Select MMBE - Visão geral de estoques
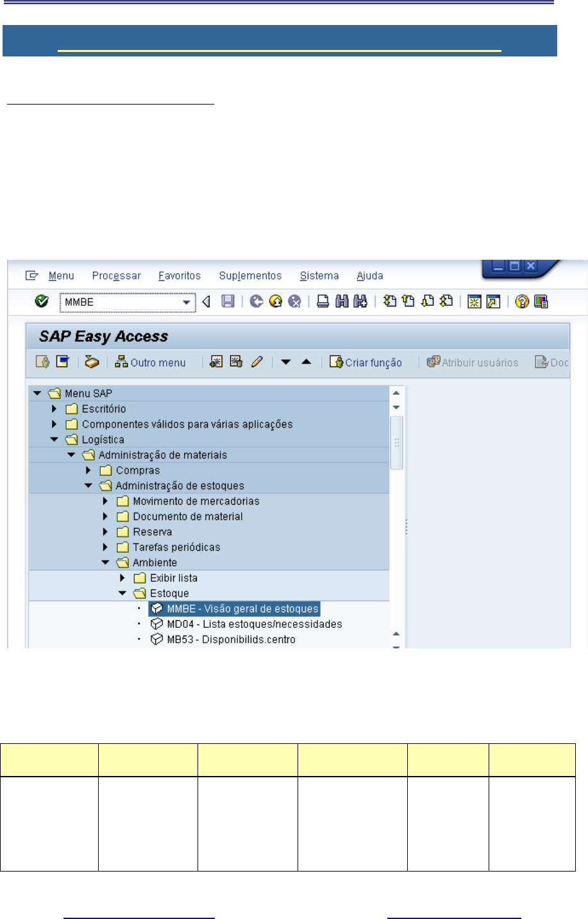Viewport: 588px width, 919px height. click(242, 609)
